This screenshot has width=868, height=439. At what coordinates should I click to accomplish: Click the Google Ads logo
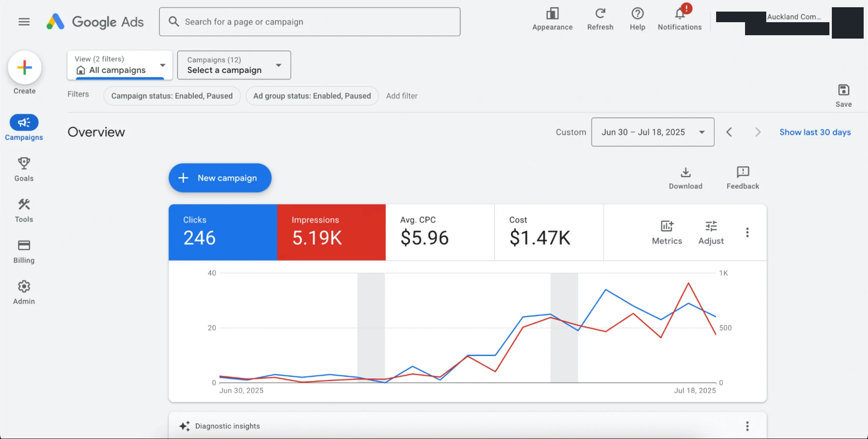95,22
